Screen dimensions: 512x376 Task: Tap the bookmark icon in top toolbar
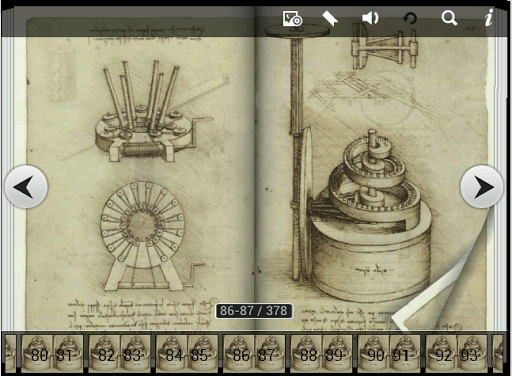pos(330,18)
